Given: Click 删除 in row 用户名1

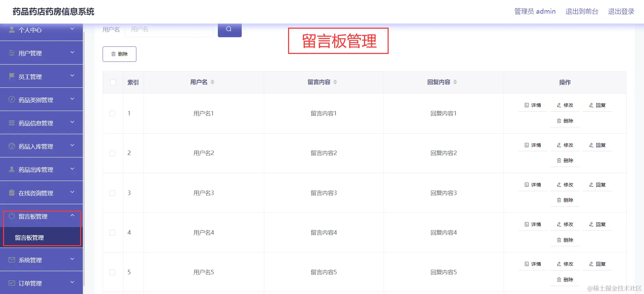Looking at the screenshot, I should coord(565,121).
